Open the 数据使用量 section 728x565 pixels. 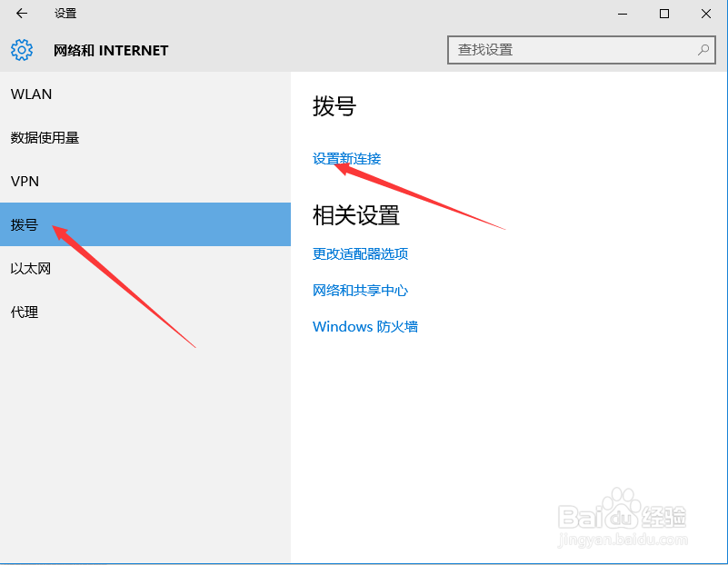pos(43,137)
